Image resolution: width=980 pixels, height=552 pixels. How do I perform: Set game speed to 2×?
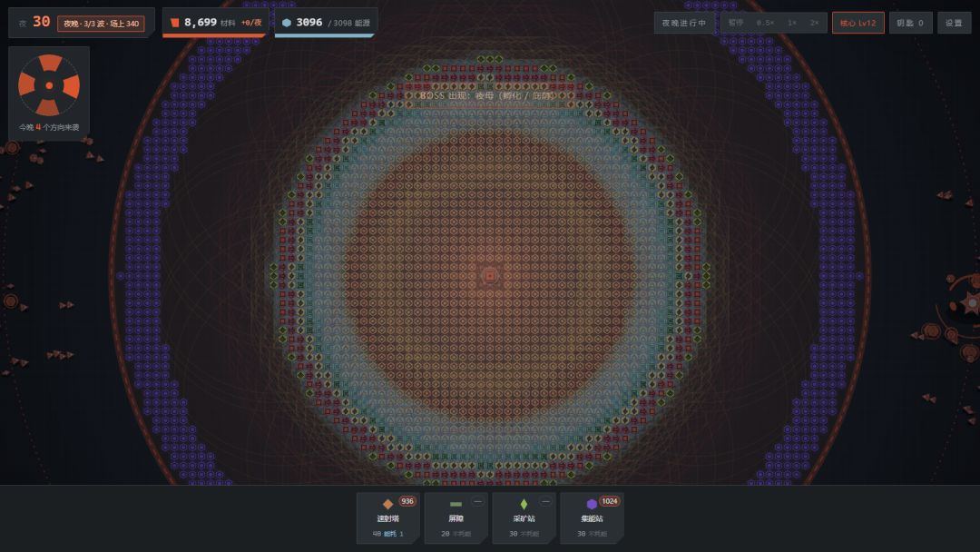pyautogui.click(x=814, y=23)
